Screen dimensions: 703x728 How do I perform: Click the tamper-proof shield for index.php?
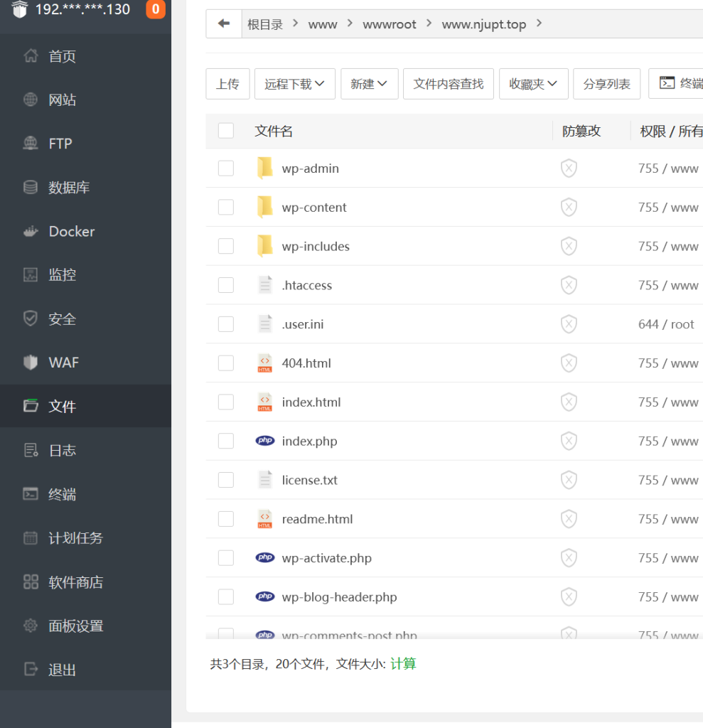coord(569,441)
